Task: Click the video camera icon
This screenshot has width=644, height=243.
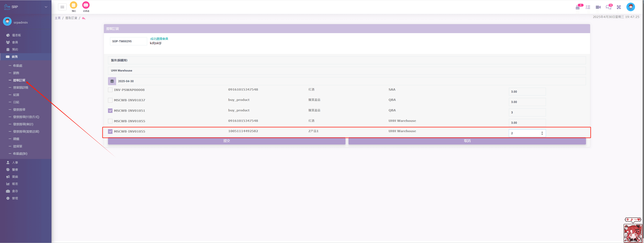Action: (x=598, y=7)
